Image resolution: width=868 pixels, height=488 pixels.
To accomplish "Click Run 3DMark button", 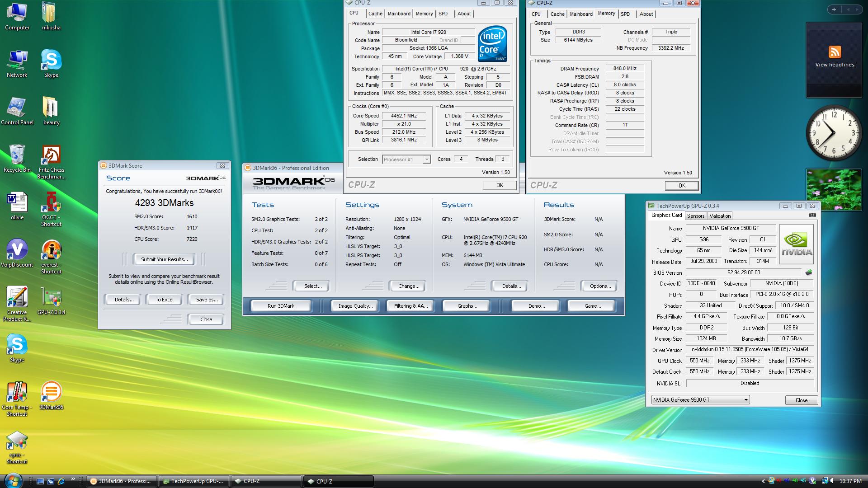I will (281, 306).
